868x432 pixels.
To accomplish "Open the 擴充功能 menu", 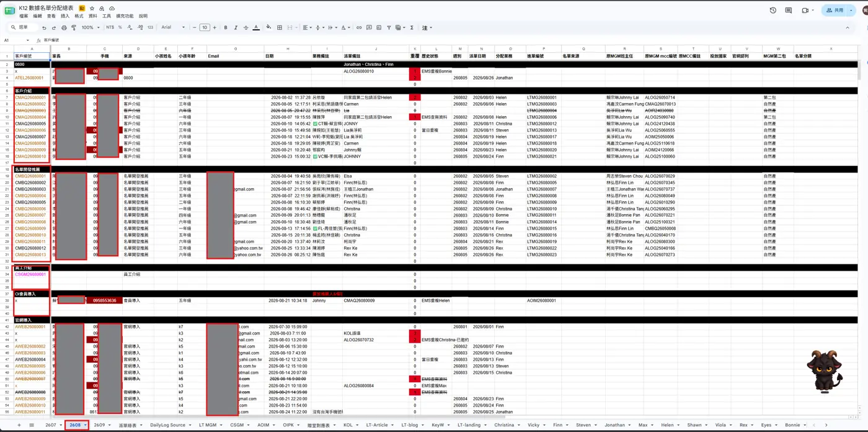I will [x=125, y=16].
